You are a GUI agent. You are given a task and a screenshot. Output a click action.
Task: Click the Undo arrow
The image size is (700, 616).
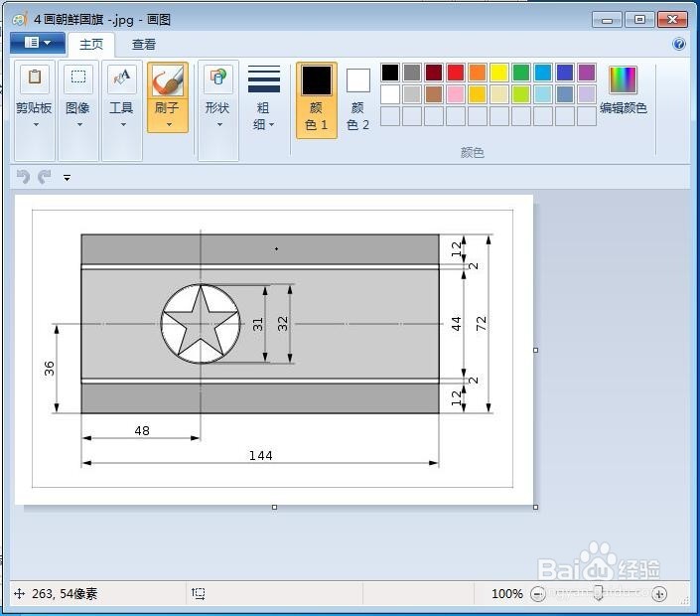23,177
